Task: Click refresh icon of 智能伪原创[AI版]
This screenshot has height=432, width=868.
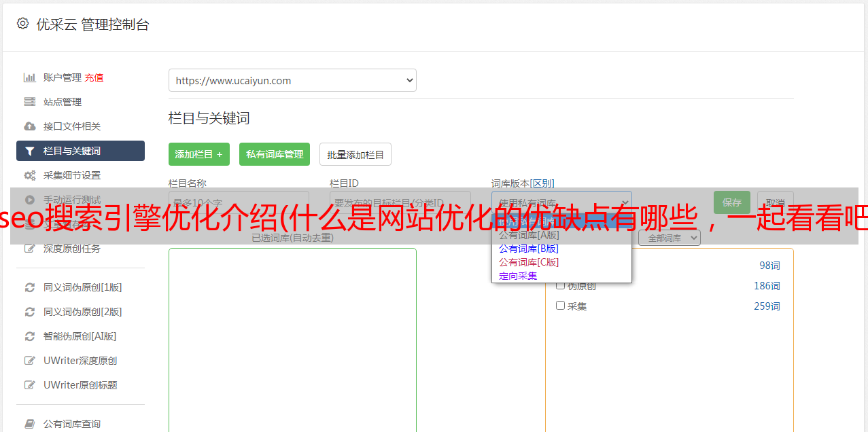Action: coord(29,336)
